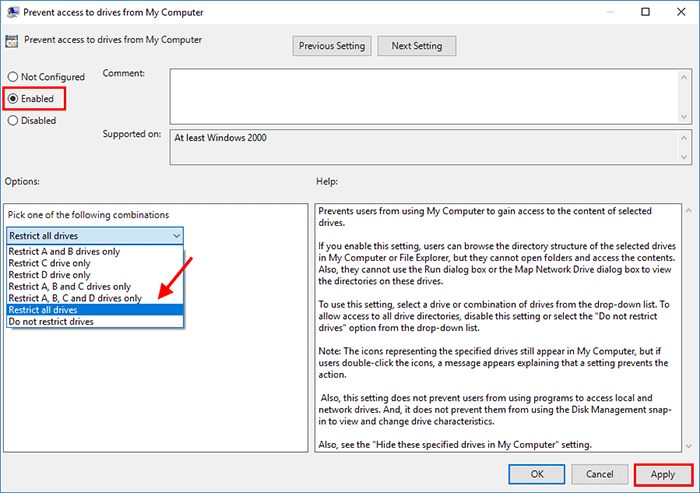This screenshot has width=700, height=493.
Task: Minimize the policy dialog window
Action: pos(610,12)
